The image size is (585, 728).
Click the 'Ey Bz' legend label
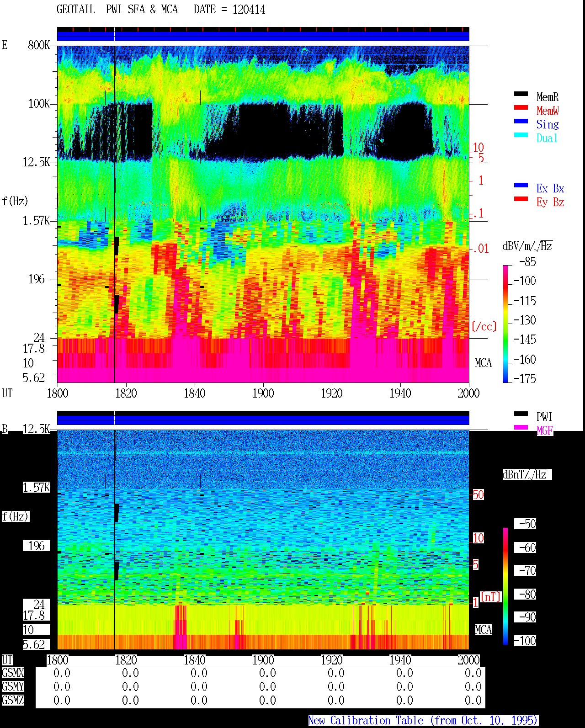pos(550,202)
